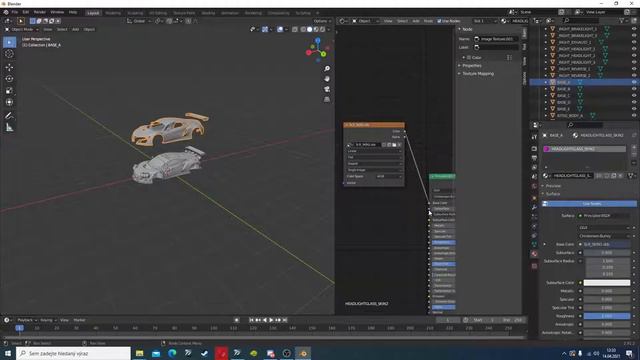Screen dimensions: 640x360
Task: Select the Annotate tool in viewport toolbar
Action: pyautogui.click(x=9, y=116)
